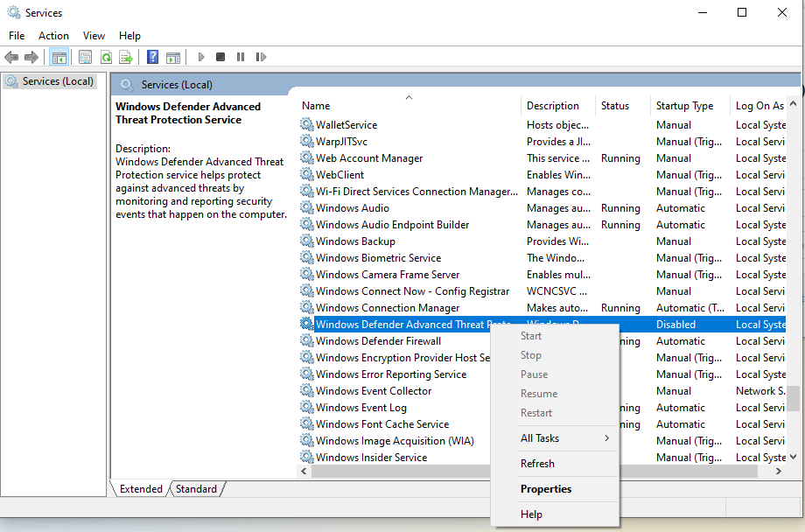
Task: Click the Restart Service toolbar icon
Action: (261, 57)
